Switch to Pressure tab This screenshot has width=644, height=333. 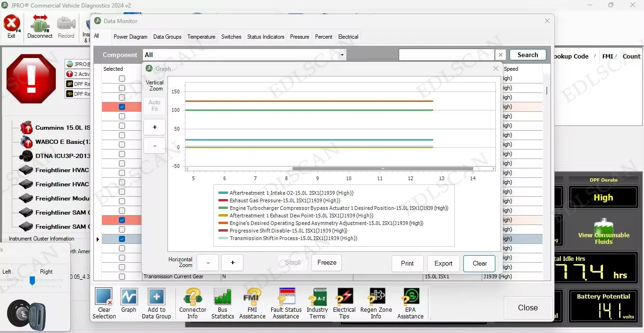point(300,37)
